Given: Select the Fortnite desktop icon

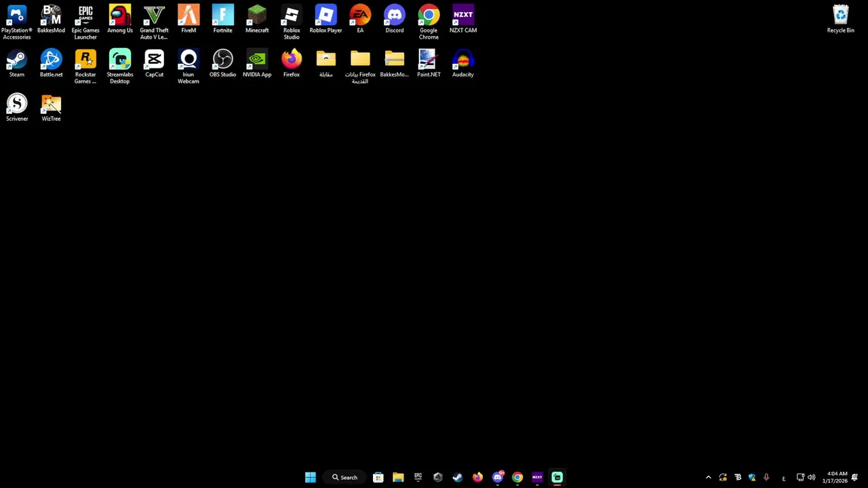Looking at the screenshot, I should (222, 19).
